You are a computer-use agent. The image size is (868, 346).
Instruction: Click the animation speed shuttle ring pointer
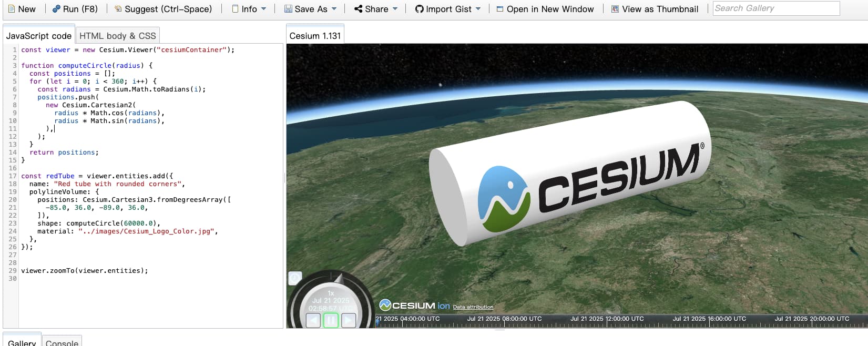pos(339,278)
